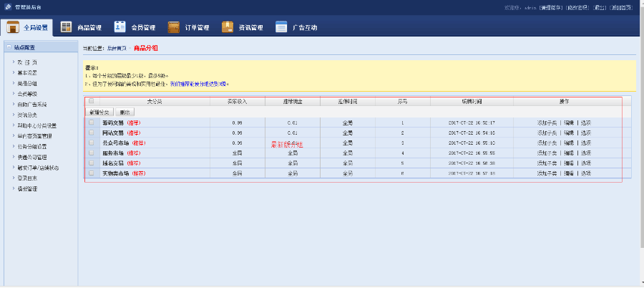This screenshot has height=288, width=644.
Task: Toggle the select-all checkbox in table header
Action: (91, 102)
